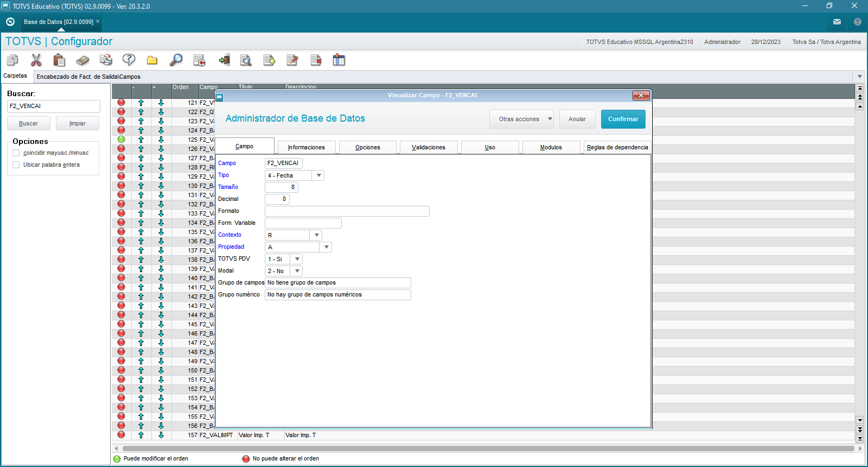
Task: Toggle 'coincidir mayusc./minusc' checkbox
Action: [x=16, y=153]
